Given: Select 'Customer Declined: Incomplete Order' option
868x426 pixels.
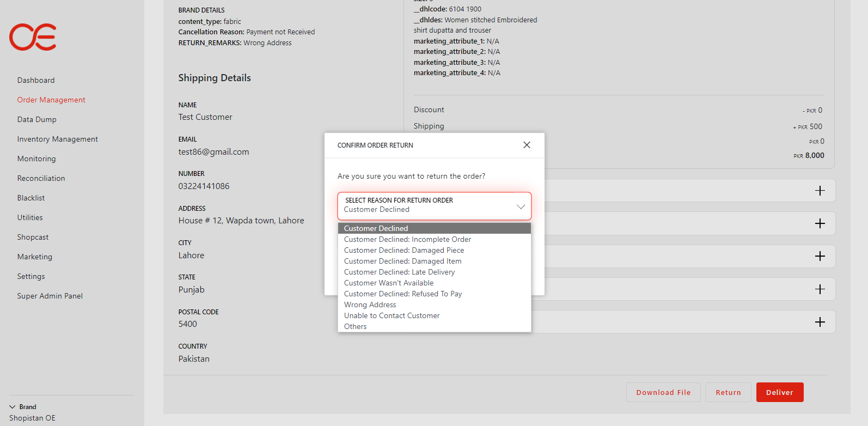Looking at the screenshot, I should pyautogui.click(x=407, y=239).
